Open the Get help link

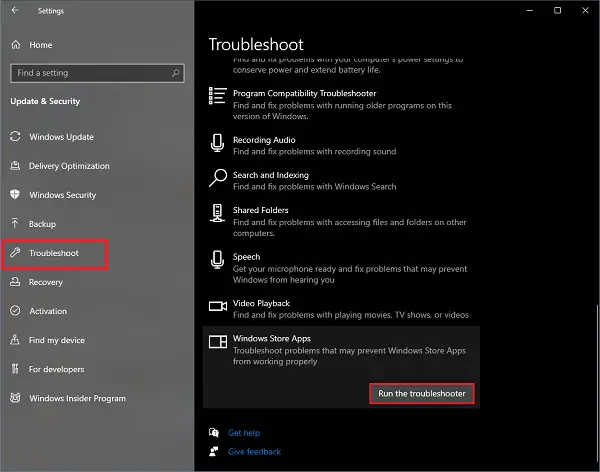coord(244,433)
